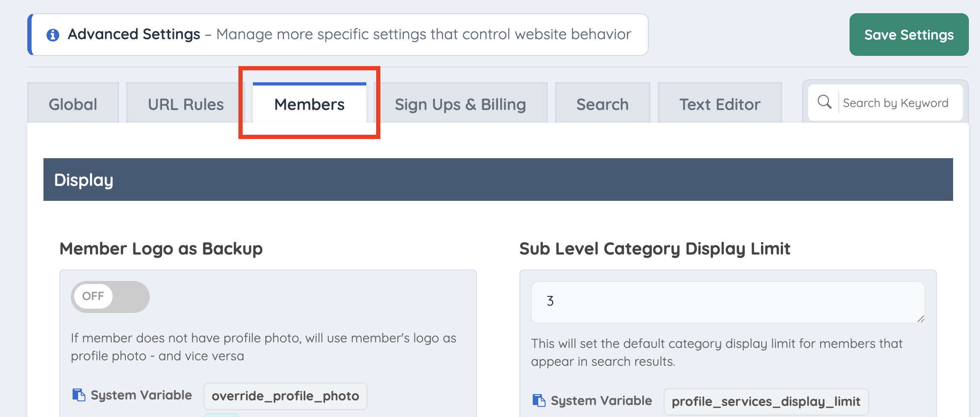Go to the Search settings tab
Image resolution: width=980 pixels, height=417 pixels.
coord(603,103)
